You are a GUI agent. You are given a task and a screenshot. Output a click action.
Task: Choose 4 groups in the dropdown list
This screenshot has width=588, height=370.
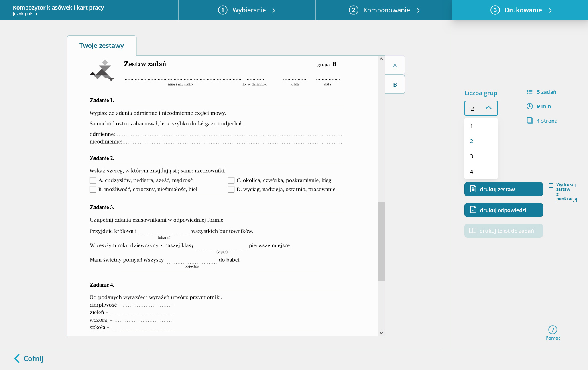pos(481,172)
